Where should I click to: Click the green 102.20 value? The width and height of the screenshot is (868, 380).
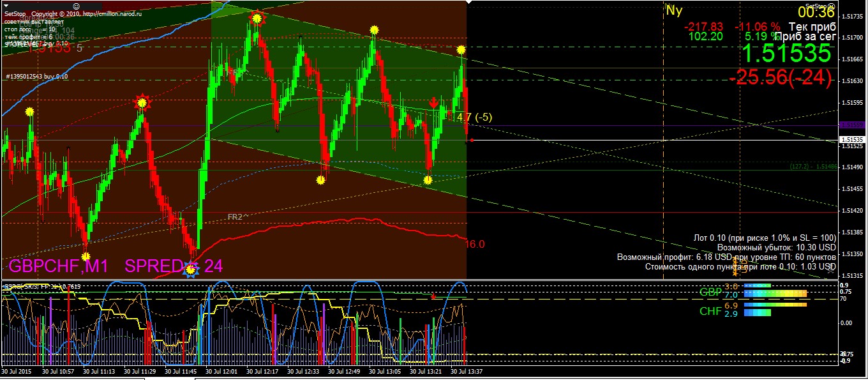pyautogui.click(x=706, y=36)
